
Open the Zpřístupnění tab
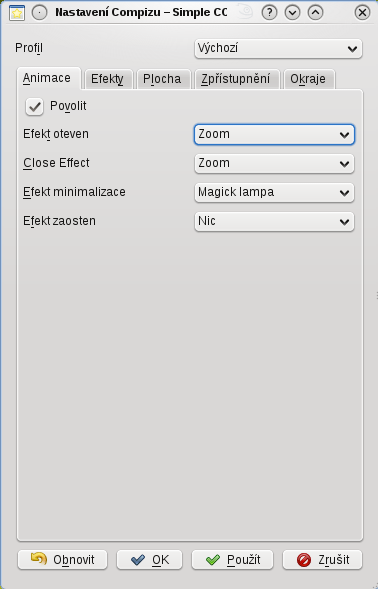[237, 79]
